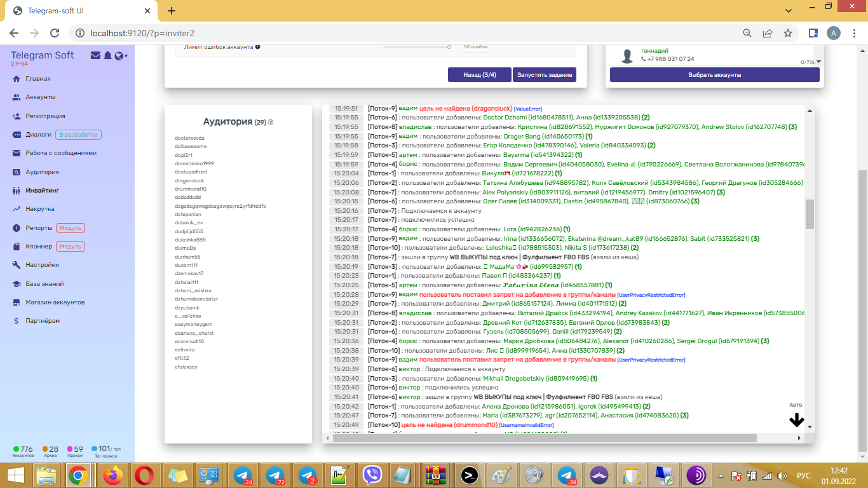
Task: Open the Аккаунты menu item
Action: tap(40, 97)
